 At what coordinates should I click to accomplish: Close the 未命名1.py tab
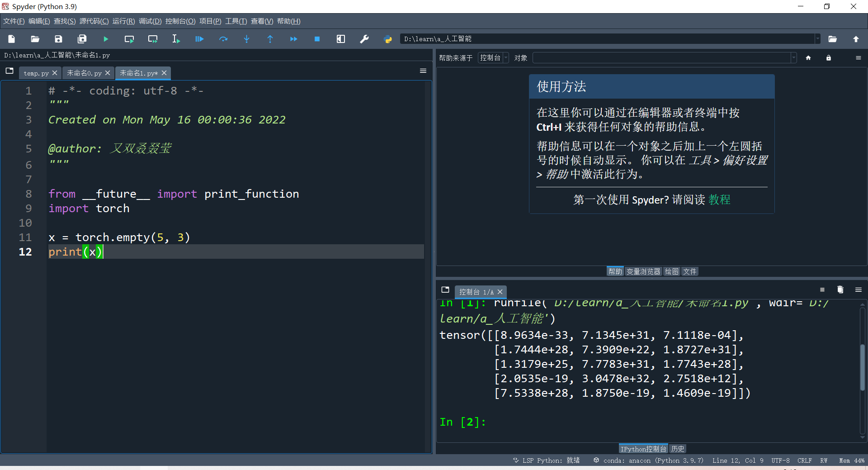click(x=164, y=73)
